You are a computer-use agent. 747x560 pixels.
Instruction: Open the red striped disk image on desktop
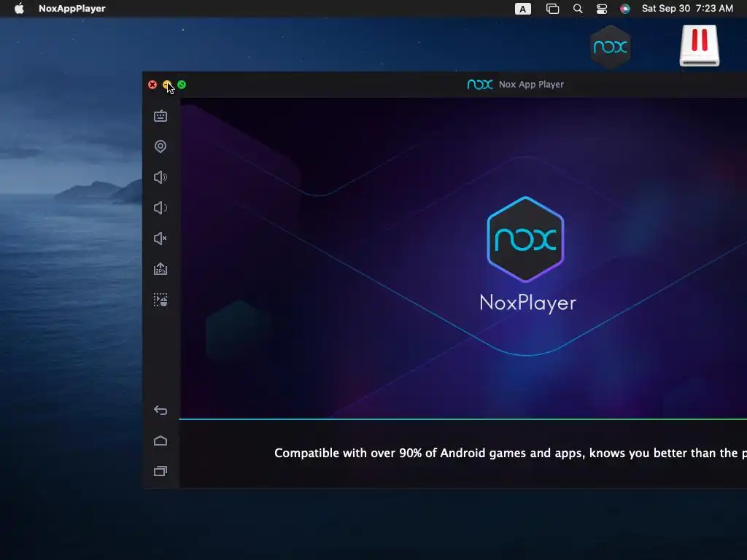point(700,46)
